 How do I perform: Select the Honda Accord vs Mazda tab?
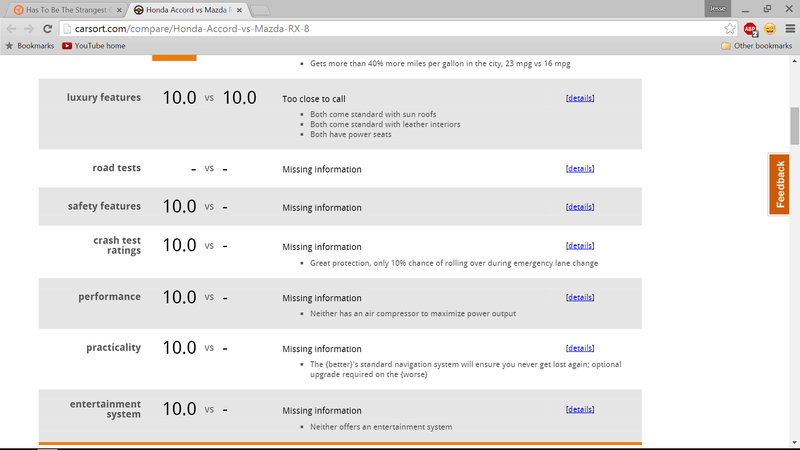point(188,10)
